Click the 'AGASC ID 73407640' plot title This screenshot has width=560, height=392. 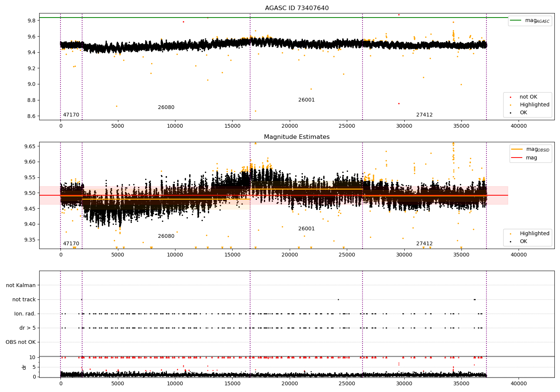click(297, 8)
